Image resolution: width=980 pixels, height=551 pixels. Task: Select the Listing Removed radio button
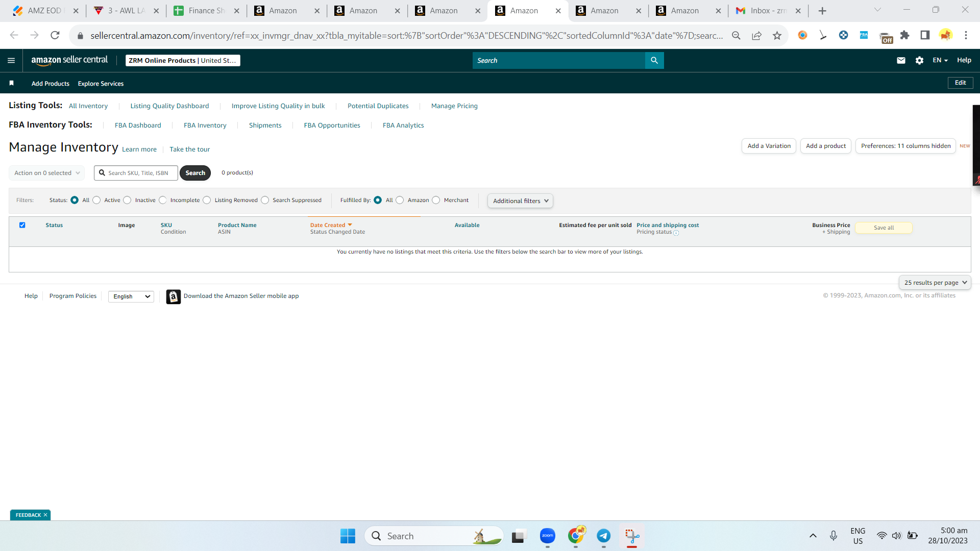pyautogui.click(x=207, y=200)
